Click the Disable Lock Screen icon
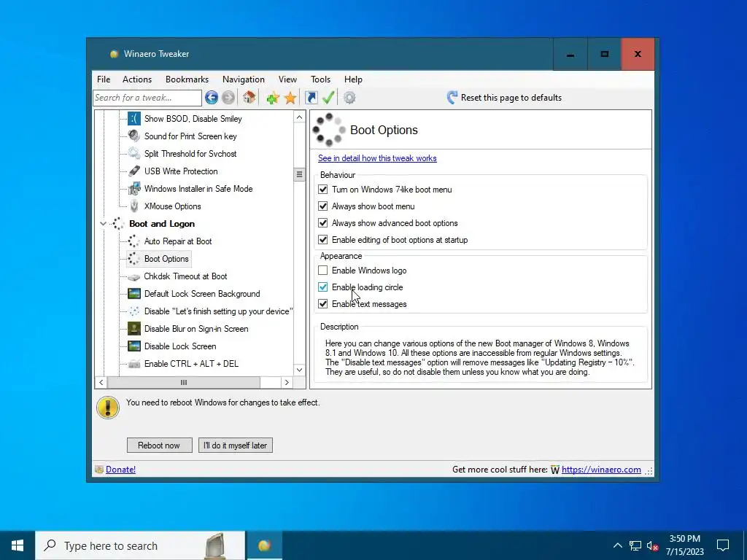 point(134,346)
